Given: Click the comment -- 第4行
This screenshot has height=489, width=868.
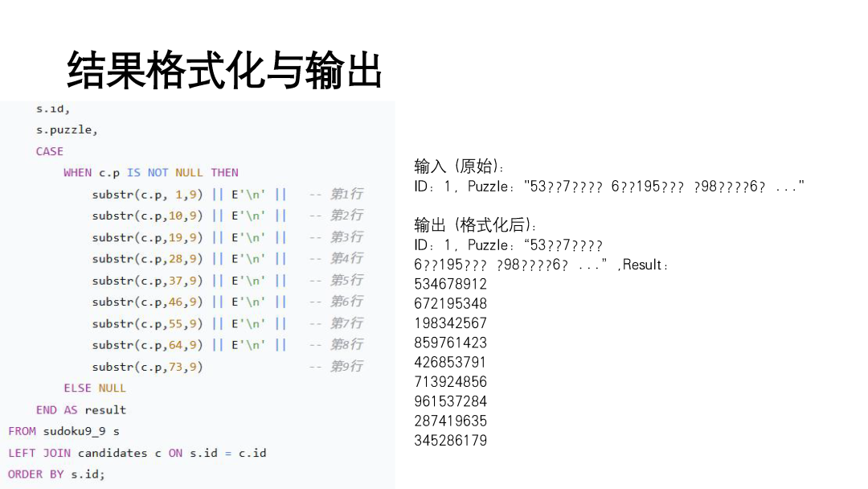Looking at the screenshot, I should click(x=336, y=258).
